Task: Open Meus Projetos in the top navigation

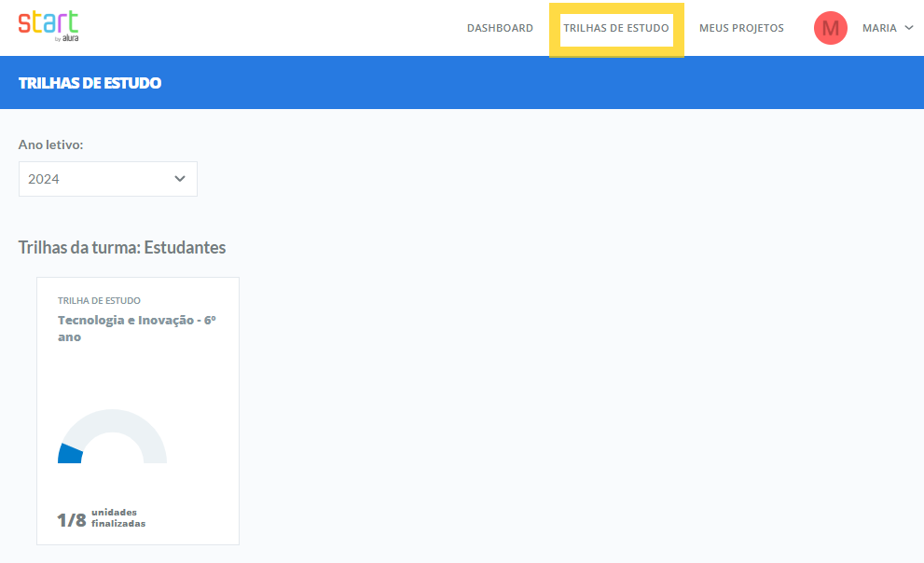Action: click(741, 28)
